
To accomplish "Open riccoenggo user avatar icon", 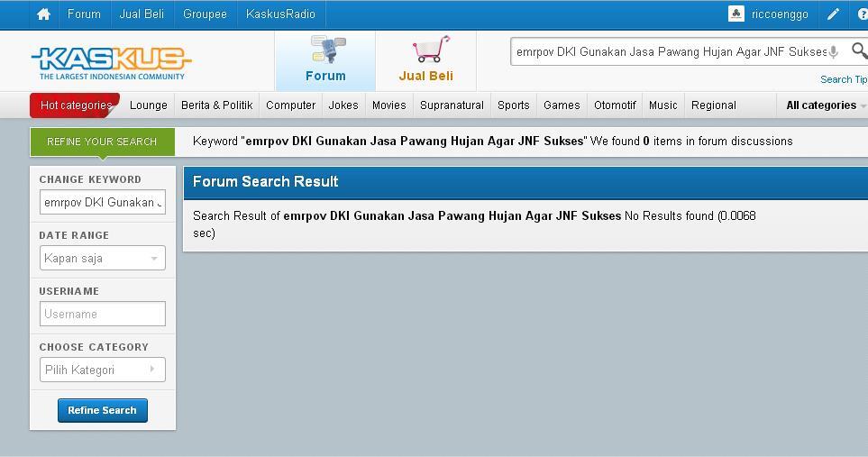I will coord(736,14).
